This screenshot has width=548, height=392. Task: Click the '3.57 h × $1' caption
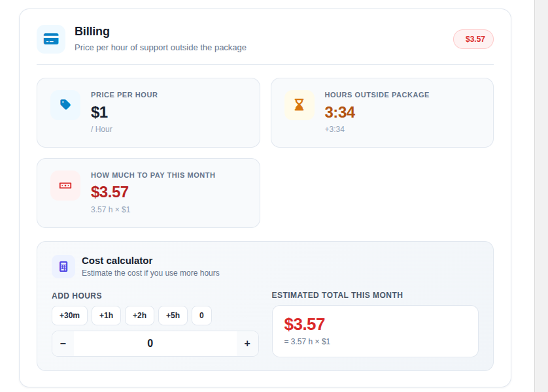tap(111, 210)
